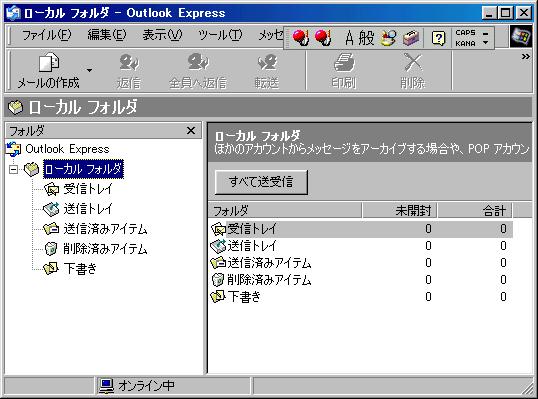Open the IME tools toolbox icon
The height and width of the screenshot is (399, 538).
click(411, 38)
